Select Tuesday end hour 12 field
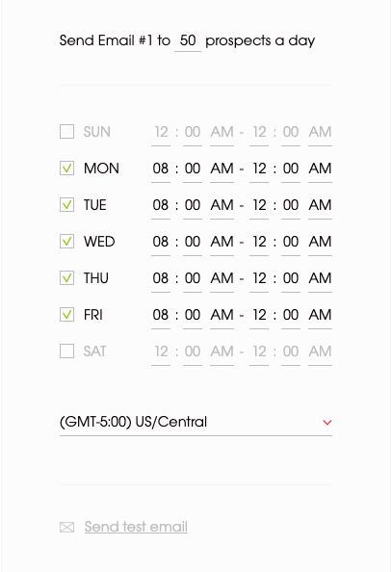392x572 pixels. pos(259,205)
